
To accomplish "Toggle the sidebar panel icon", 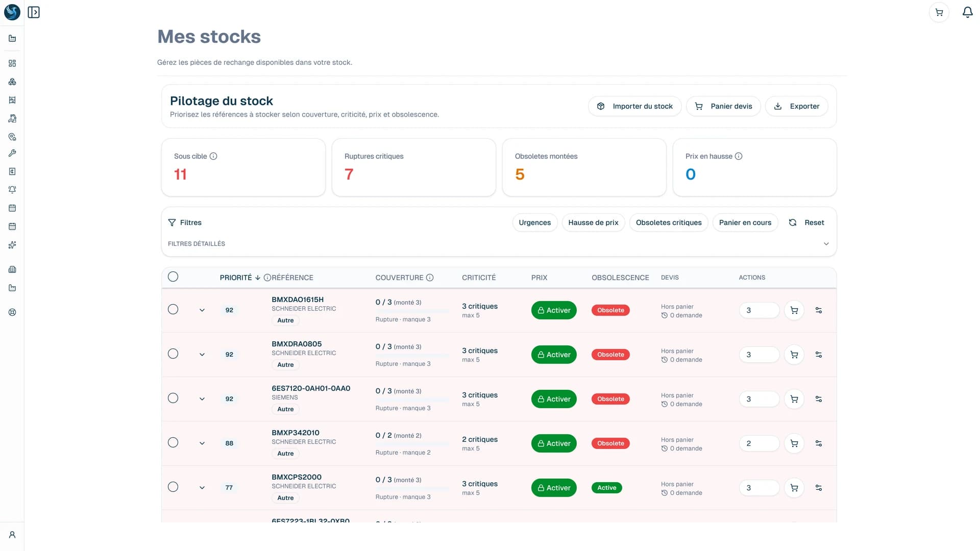I will pos(34,12).
